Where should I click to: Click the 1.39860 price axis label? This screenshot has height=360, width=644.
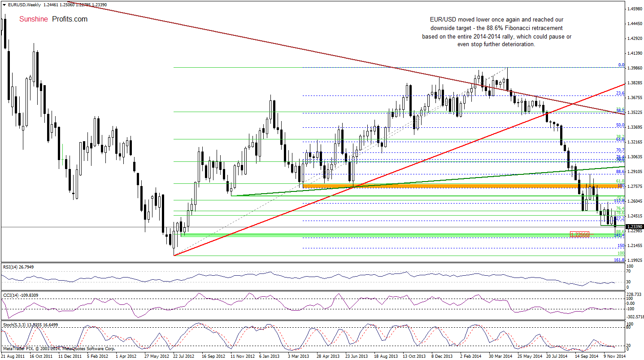click(635, 68)
